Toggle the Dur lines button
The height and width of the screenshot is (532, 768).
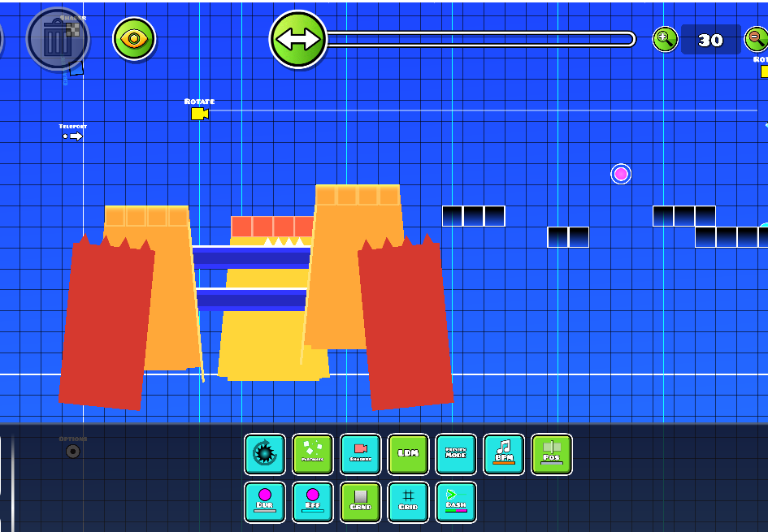click(265, 502)
